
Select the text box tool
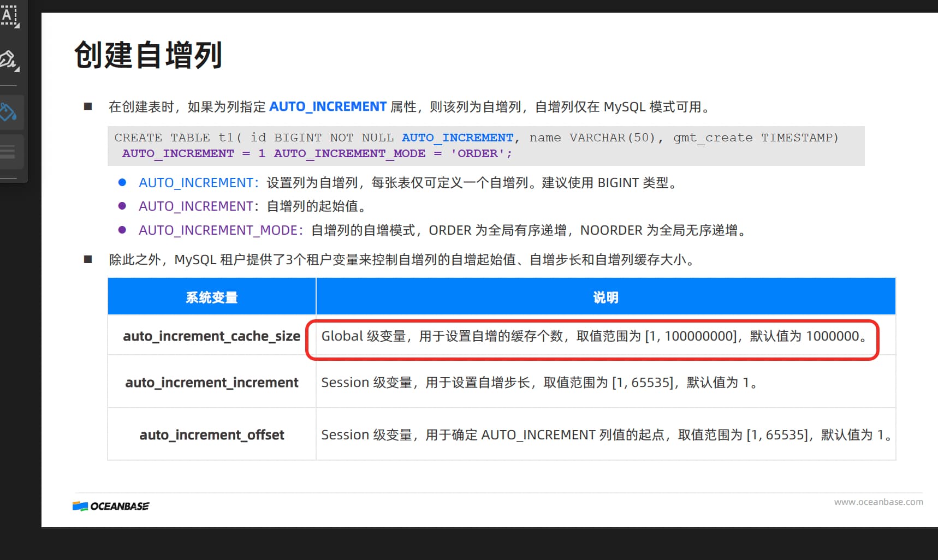pyautogui.click(x=10, y=16)
